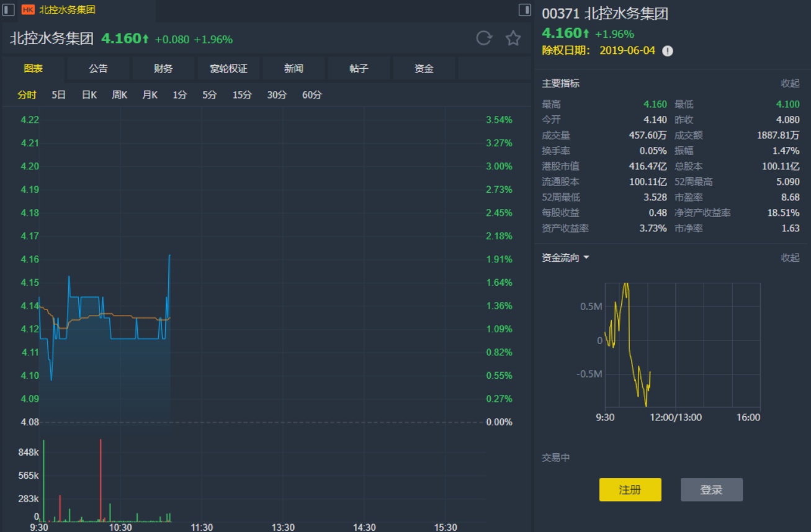Open the 资金流向 dropdown arrow

point(586,258)
